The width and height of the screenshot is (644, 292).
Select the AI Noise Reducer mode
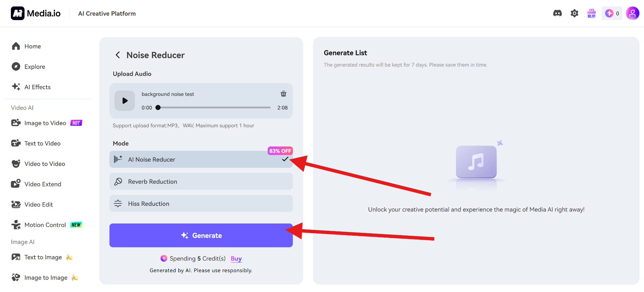(201, 159)
